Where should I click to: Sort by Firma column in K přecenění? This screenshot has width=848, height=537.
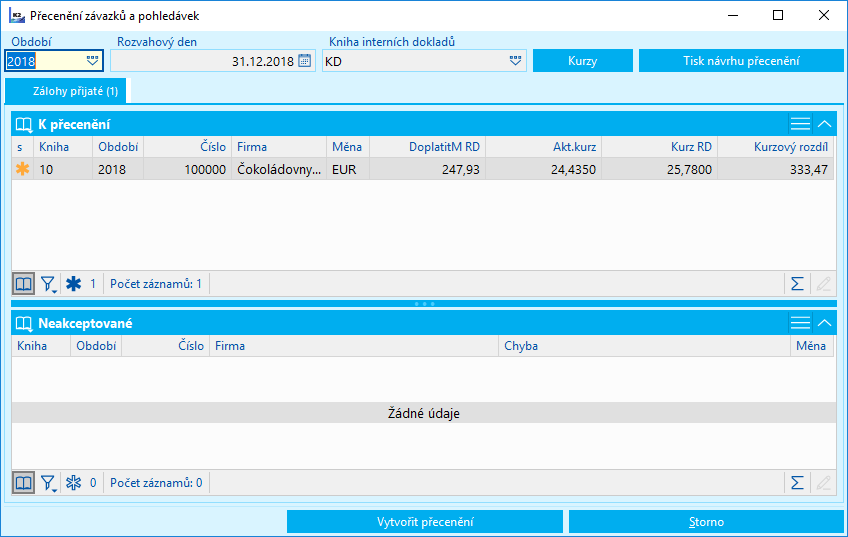point(279,147)
